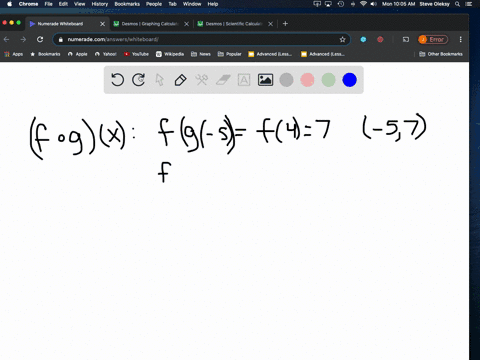
Task: Open second Advanced (Less... bookmark
Action: [323, 54]
